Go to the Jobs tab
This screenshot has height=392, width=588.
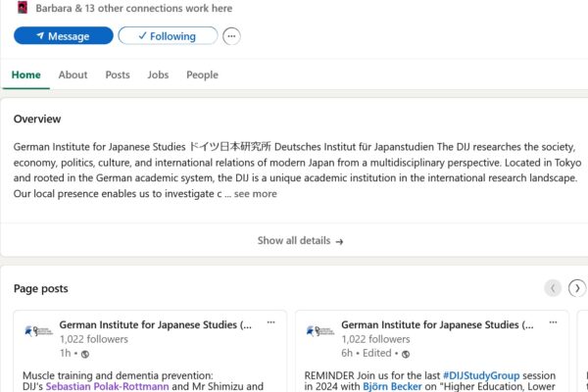click(x=158, y=74)
